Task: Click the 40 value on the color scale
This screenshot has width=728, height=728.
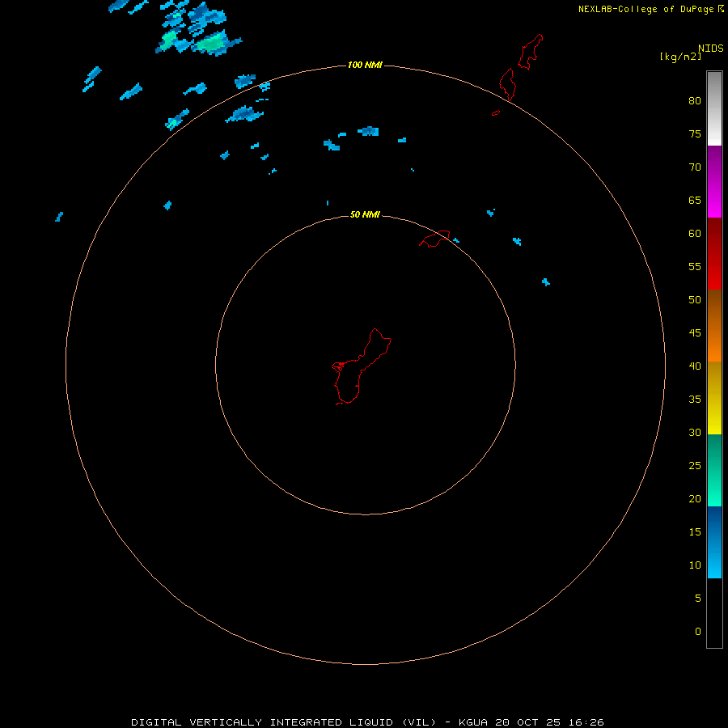Action: (695, 366)
